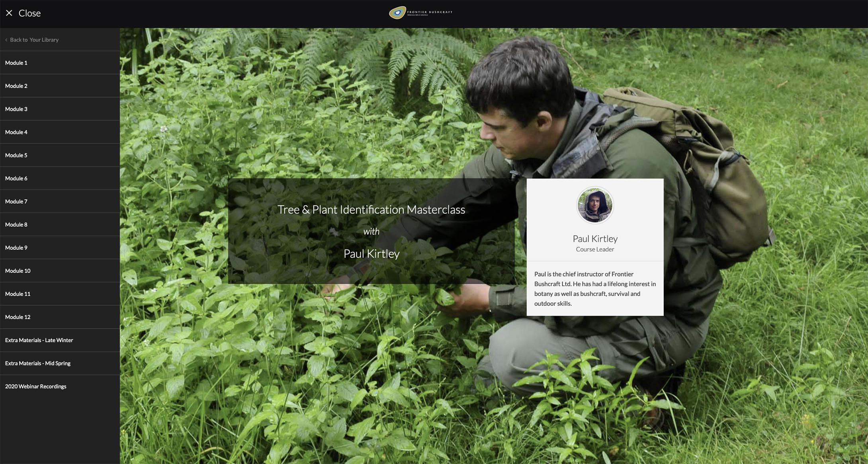This screenshot has width=868, height=464.
Task: View 2020 Webinar Recordings
Action: click(36, 386)
